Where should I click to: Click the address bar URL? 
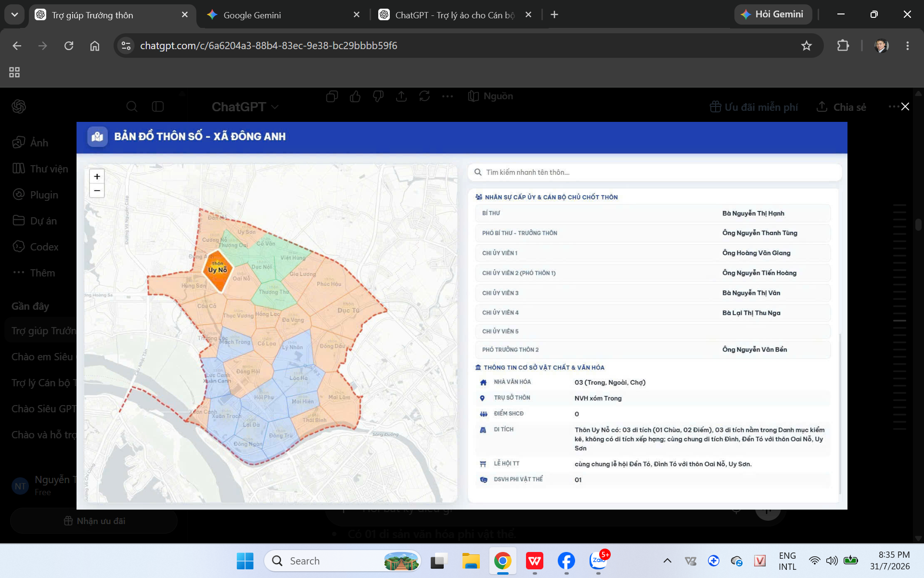(269, 46)
